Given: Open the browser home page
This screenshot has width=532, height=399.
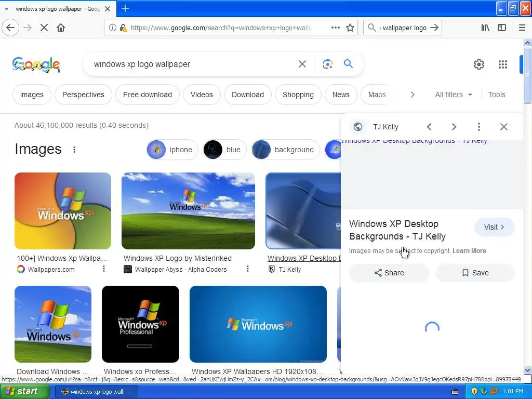Looking at the screenshot, I should click(x=61, y=28).
